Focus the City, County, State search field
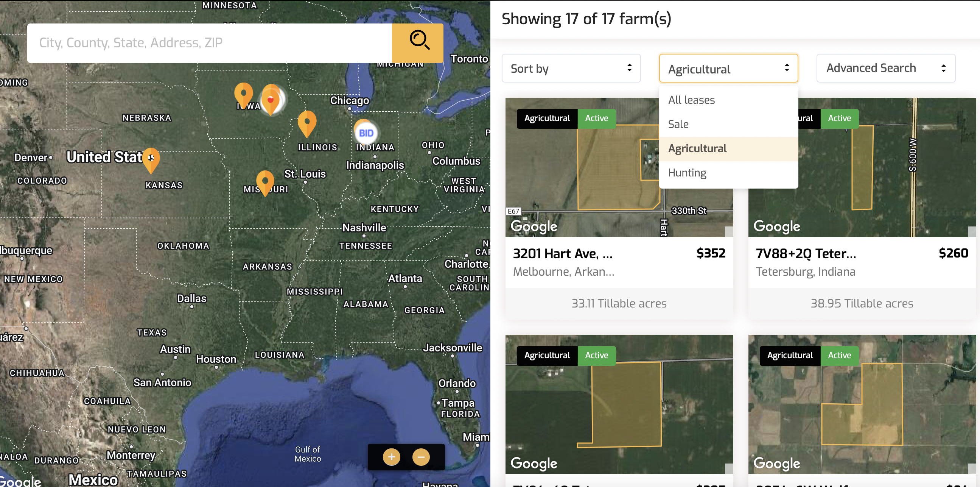980x487 pixels. pos(209,43)
